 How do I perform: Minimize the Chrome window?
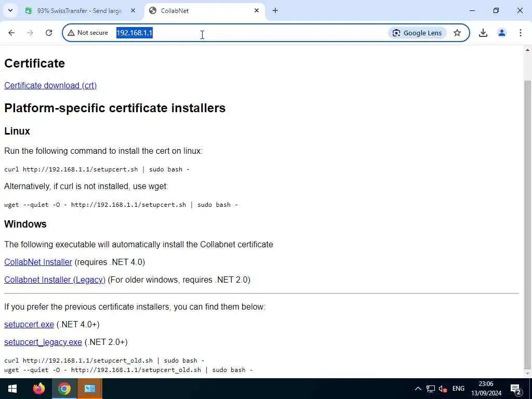472,10
